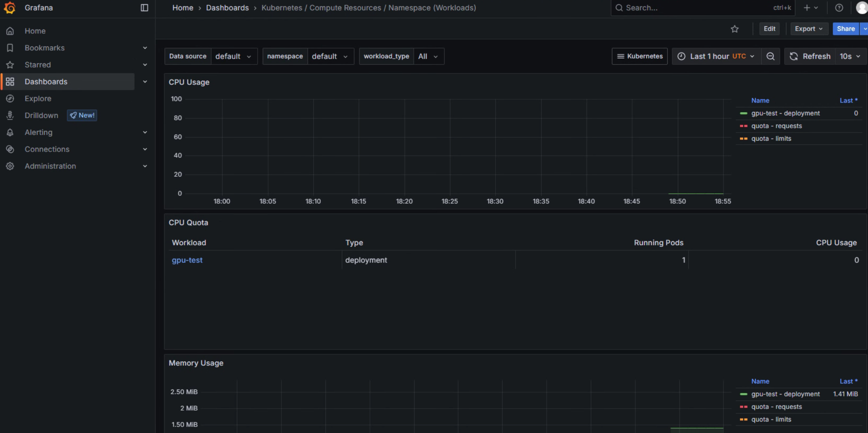Open the Kubernetes dashboard links button

coord(639,56)
